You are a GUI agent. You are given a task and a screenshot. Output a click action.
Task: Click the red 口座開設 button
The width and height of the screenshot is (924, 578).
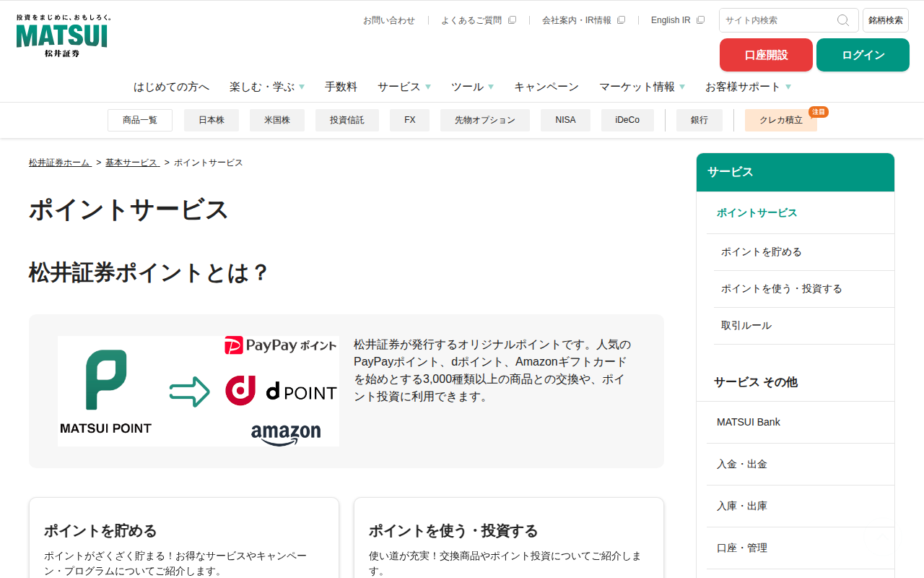point(766,55)
